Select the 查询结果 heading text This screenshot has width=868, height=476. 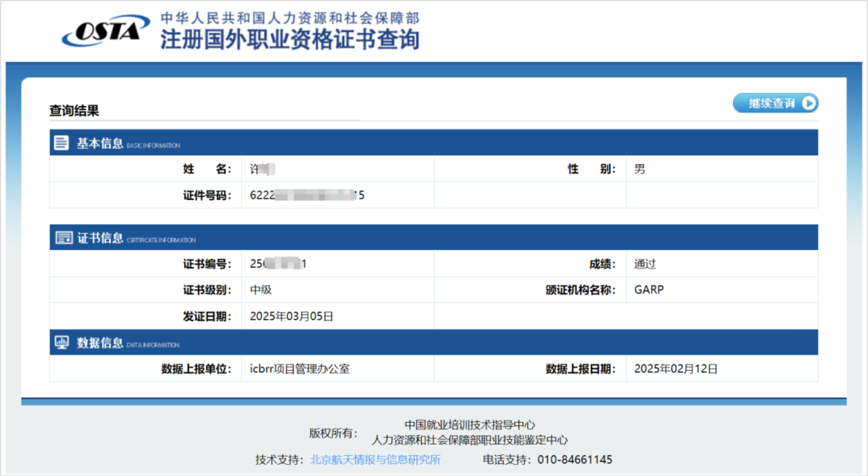click(74, 111)
